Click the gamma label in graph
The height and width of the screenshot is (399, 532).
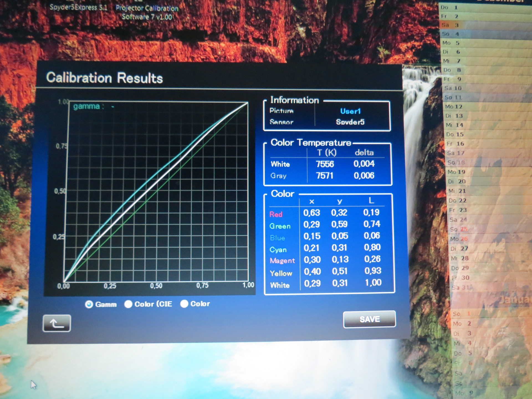pyautogui.click(x=86, y=106)
